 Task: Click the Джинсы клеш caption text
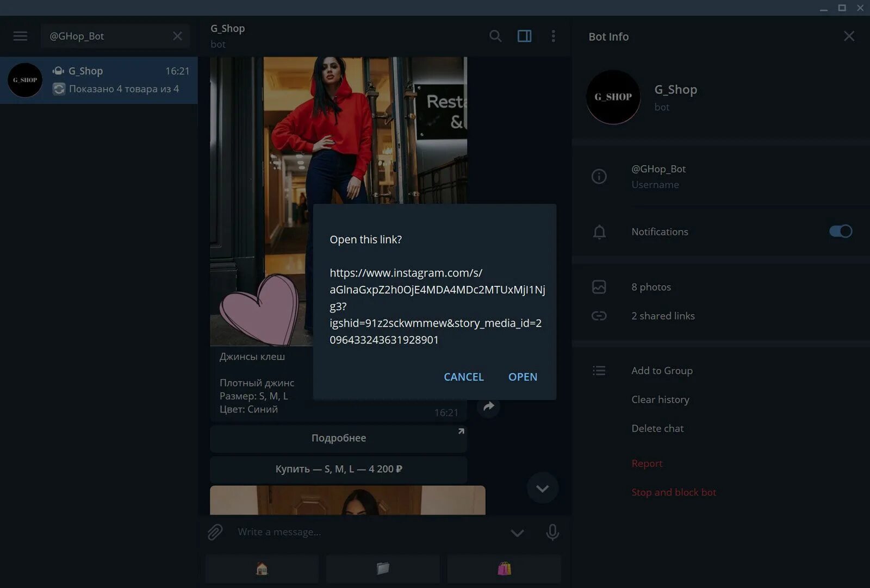[252, 356]
